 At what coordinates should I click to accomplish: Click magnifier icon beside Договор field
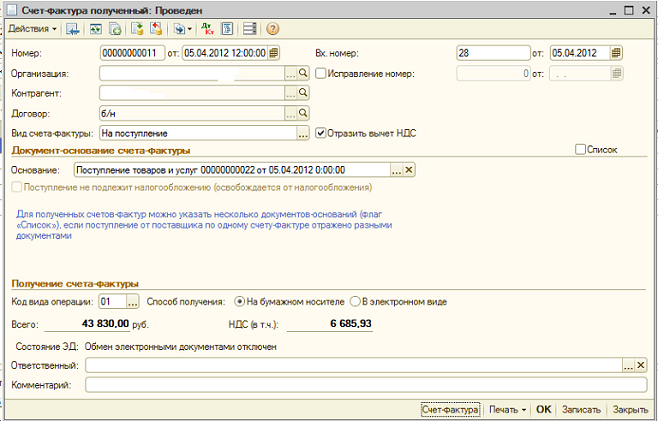click(303, 113)
